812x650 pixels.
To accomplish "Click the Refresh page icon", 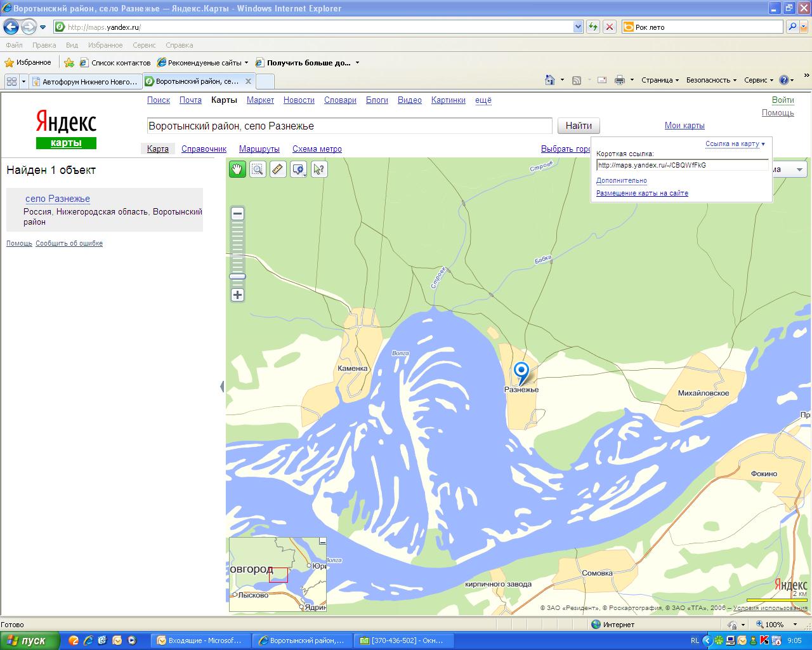I will 593,27.
